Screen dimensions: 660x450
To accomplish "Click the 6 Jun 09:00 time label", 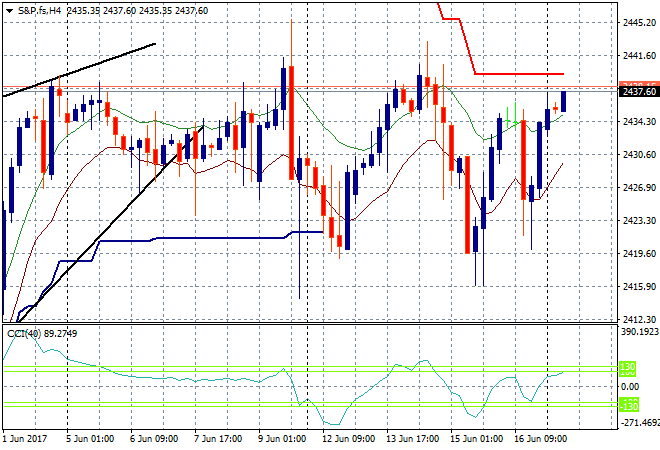I will (154, 439).
